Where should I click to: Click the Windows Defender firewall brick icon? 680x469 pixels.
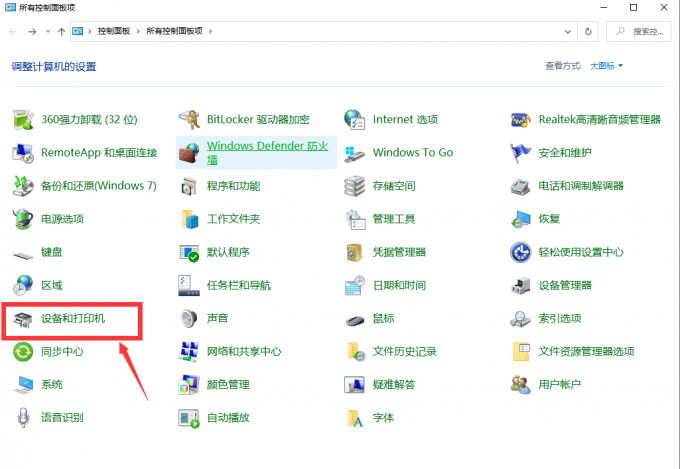click(189, 153)
